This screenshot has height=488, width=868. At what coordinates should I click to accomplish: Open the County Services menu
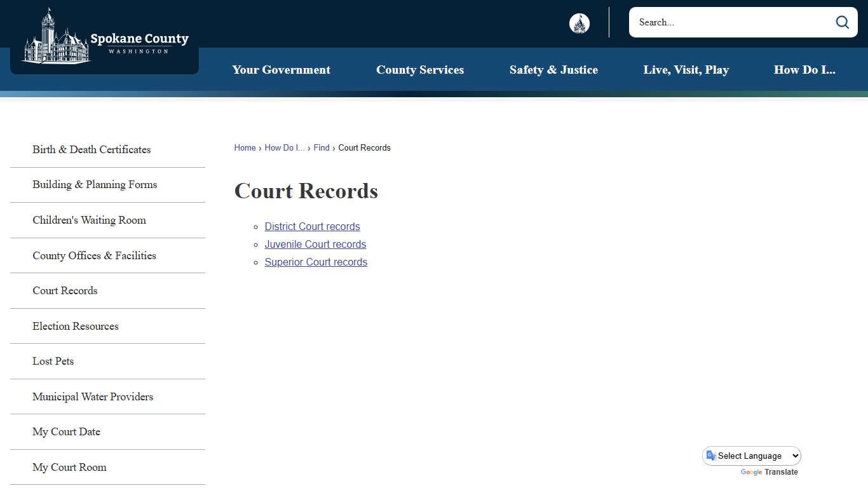(x=420, y=70)
